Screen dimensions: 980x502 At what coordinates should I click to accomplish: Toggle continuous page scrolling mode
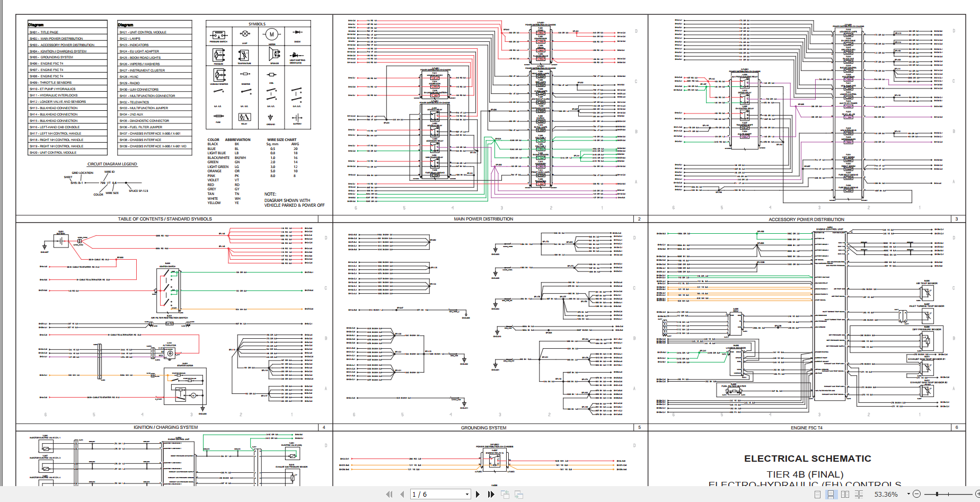click(831, 494)
